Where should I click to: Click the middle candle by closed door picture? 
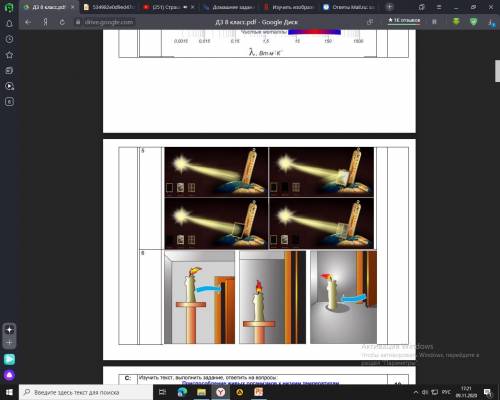(x=272, y=297)
